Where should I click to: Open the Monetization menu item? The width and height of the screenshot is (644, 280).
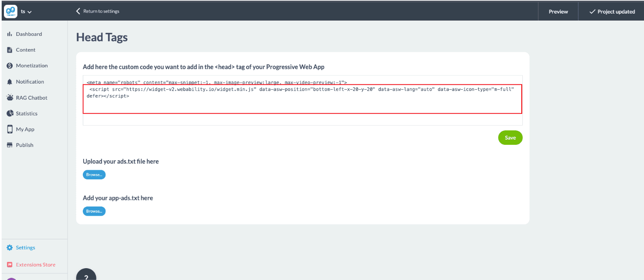click(32, 66)
